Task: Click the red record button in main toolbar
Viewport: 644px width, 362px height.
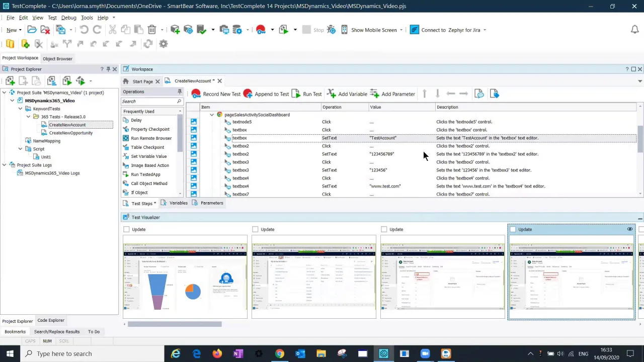Action: pyautogui.click(x=261, y=30)
